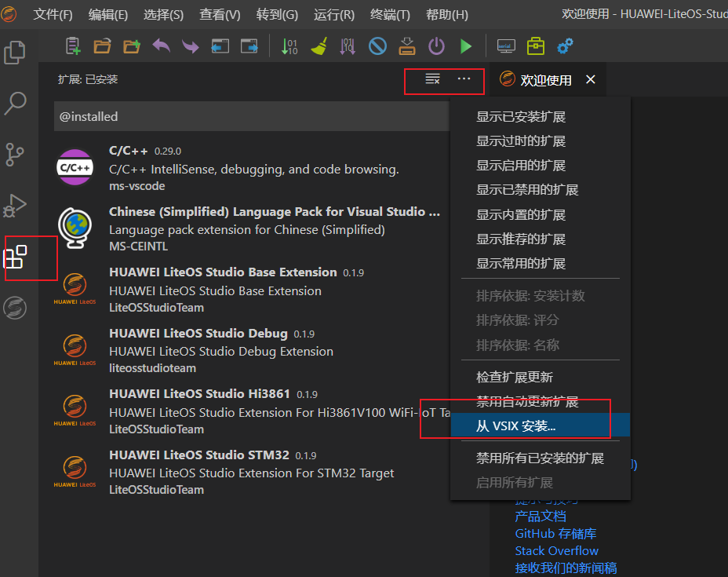728x577 pixels.
Task: Click the navigate-back window icon
Action: [x=220, y=46]
